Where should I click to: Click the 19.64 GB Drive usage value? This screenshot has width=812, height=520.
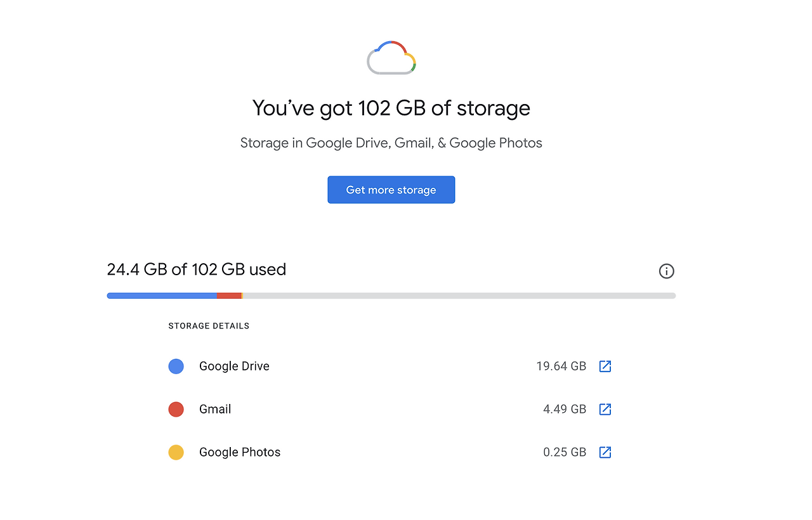[x=561, y=366]
